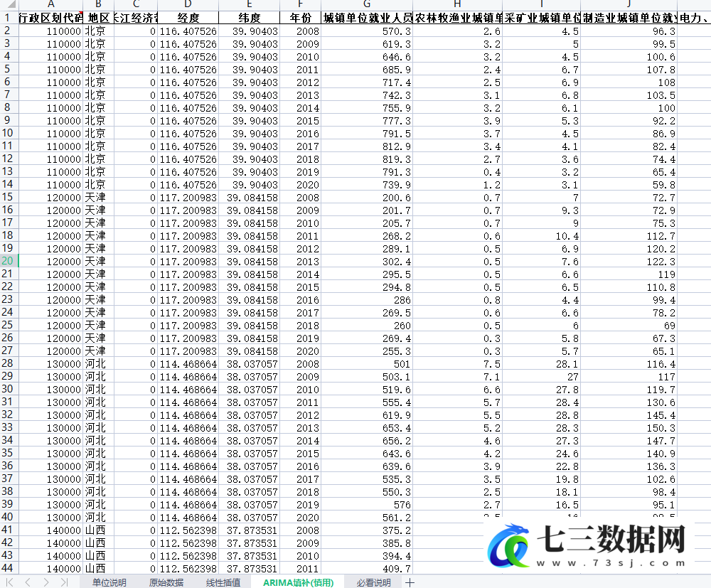Click cell with value 7.5
The image size is (711, 588).
tap(457, 364)
